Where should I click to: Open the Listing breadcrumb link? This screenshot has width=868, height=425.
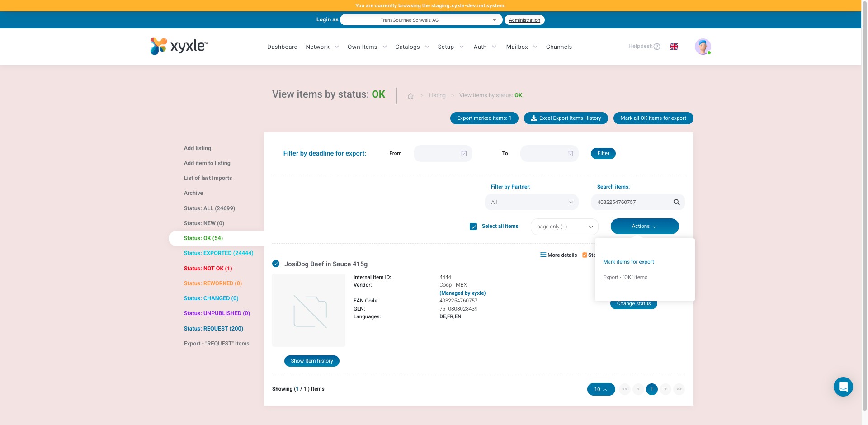pos(437,95)
